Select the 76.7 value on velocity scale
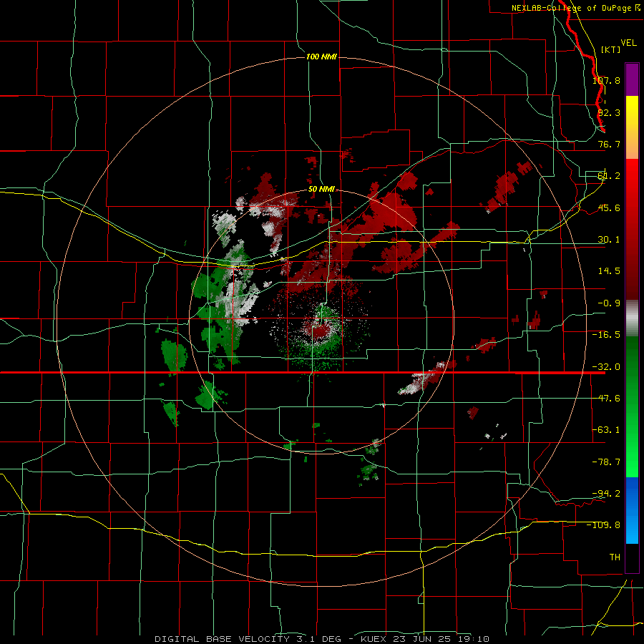The height and width of the screenshot is (644, 644). (x=609, y=144)
